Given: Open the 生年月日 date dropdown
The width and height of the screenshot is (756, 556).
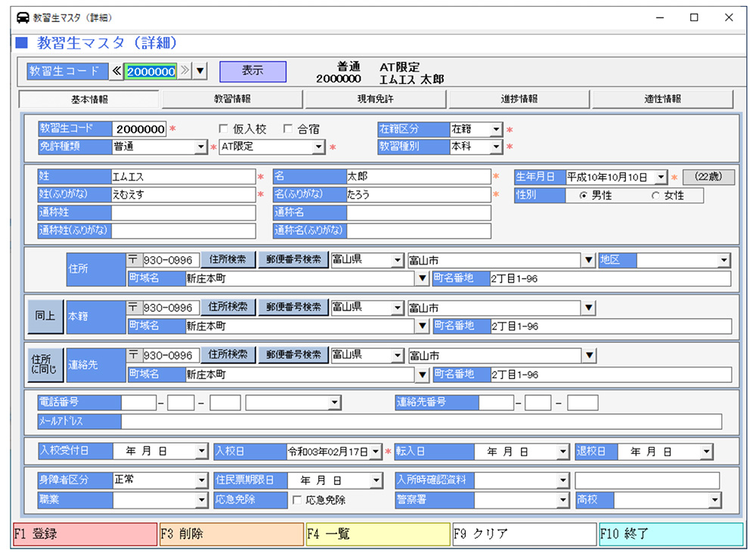Looking at the screenshot, I should tap(661, 178).
